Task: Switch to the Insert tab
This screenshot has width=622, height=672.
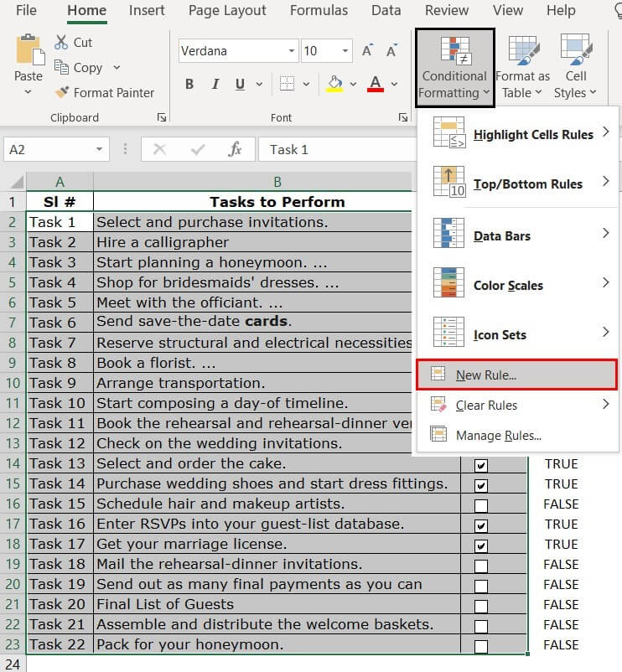Action: click(147, 10)
